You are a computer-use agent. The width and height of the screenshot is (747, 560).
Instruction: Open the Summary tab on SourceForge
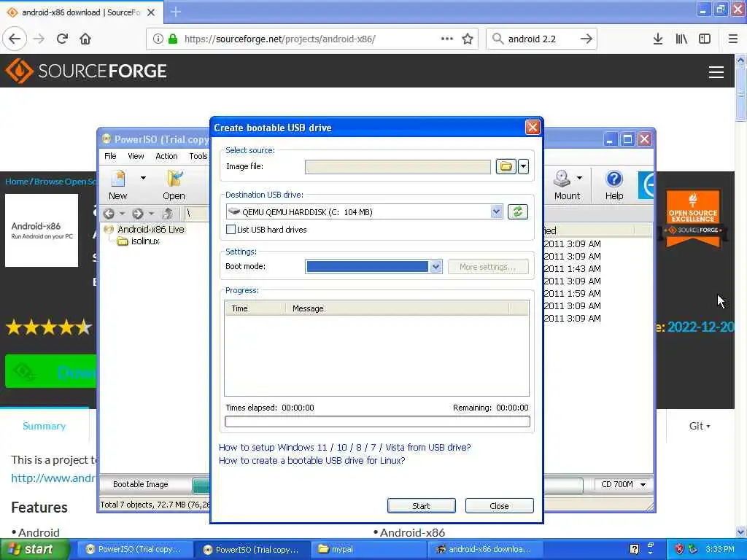[44, 426]
